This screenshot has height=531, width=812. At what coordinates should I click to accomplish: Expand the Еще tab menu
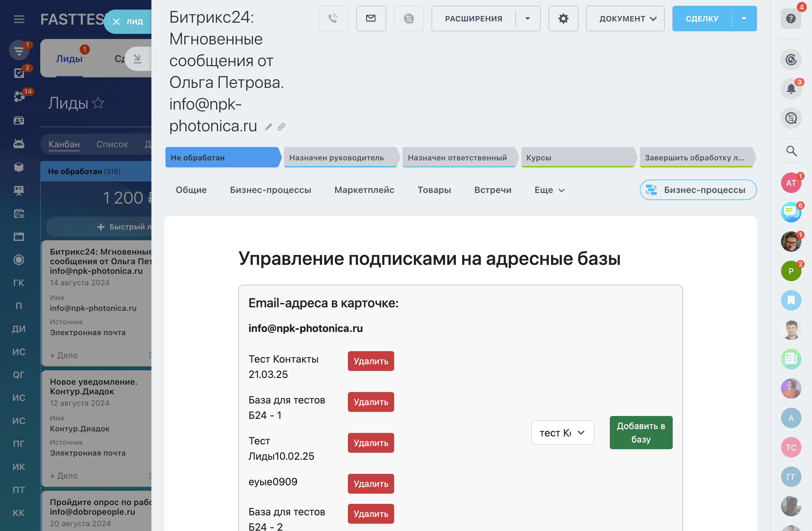click(549, 190)
